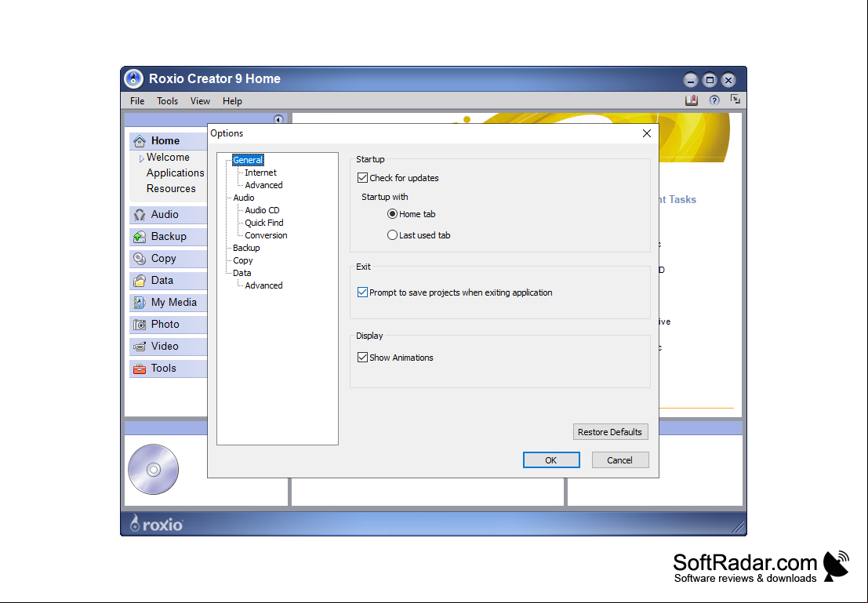Expand the Welcome triangle in sidebar

142,158
